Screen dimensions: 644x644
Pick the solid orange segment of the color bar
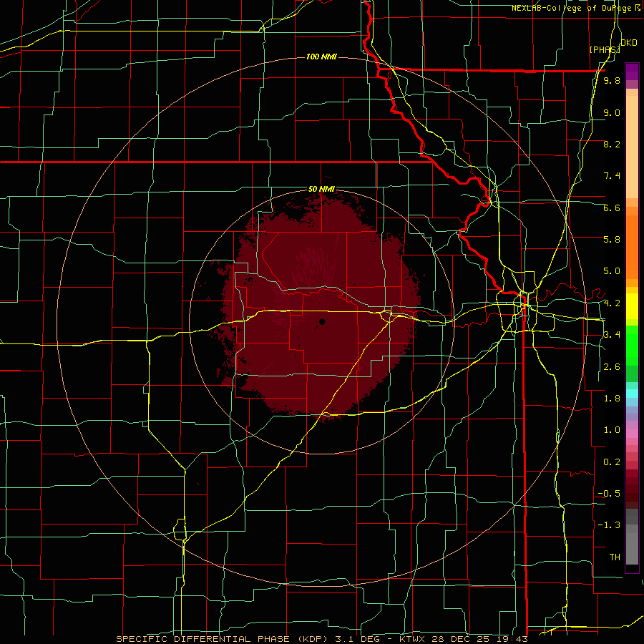(x=632, y=247)
